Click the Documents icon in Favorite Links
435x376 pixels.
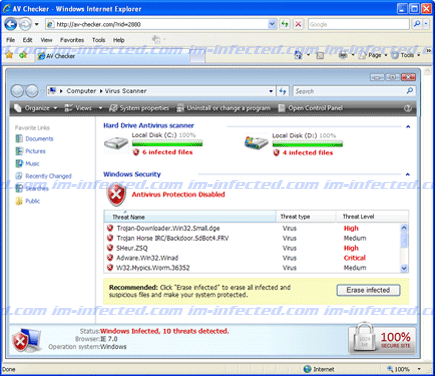coord(19,139)
